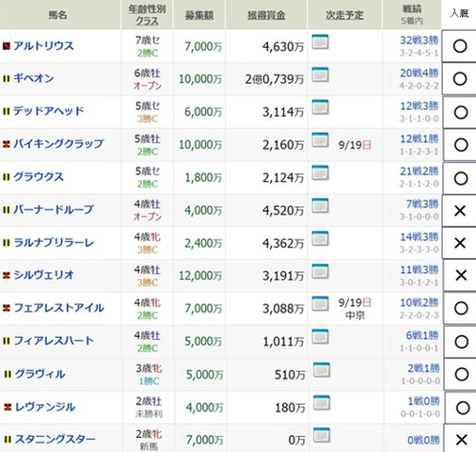Click silk color icon beside シルヴェリオ
Viewport: 476px width, 452px height.
coord(7,275)
